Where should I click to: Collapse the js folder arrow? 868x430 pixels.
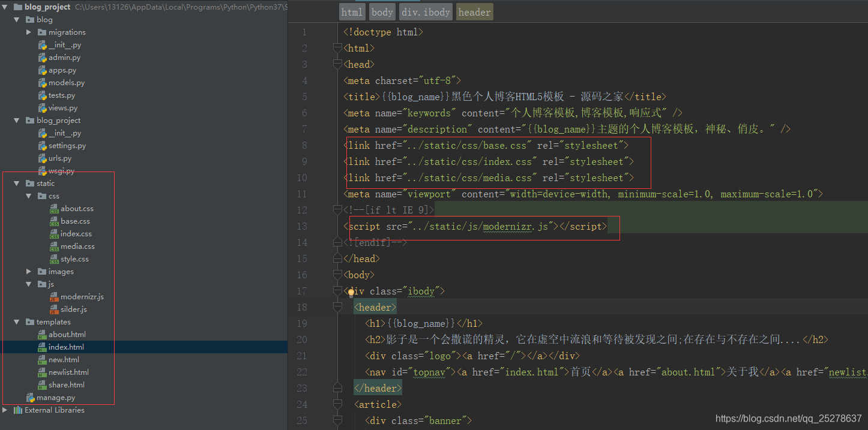(29, 284)
